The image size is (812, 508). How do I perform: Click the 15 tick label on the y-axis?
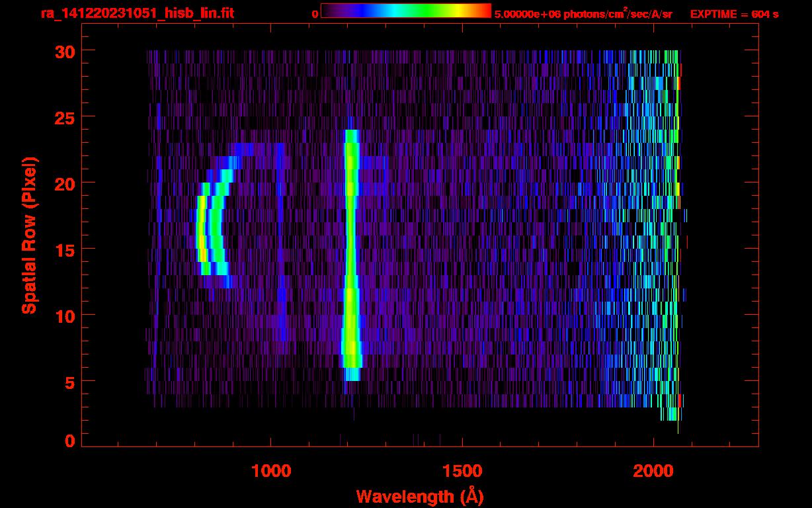(x=64, y=249)
